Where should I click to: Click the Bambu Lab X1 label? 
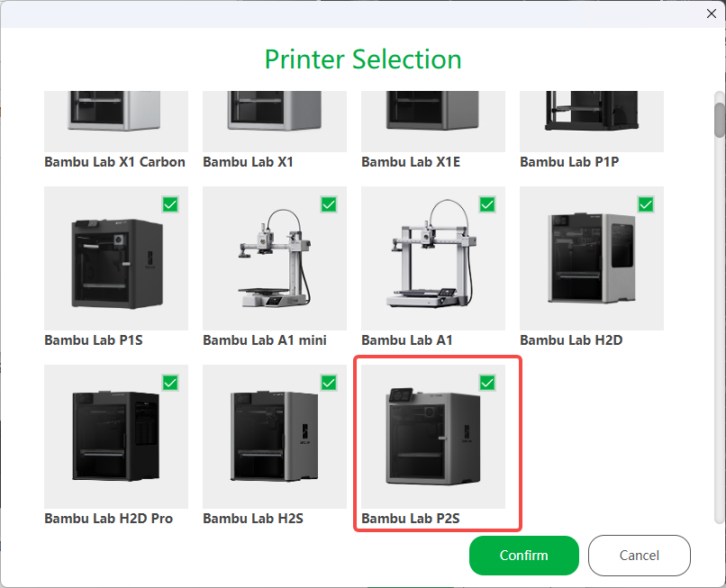(249, 162)
